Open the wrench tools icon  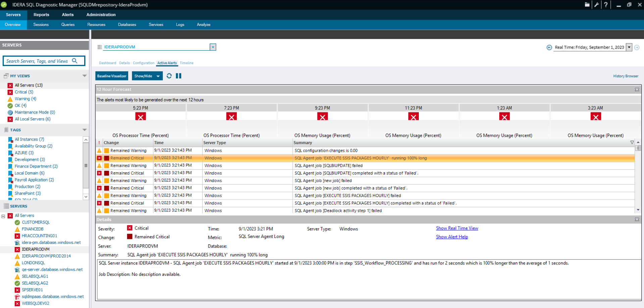point(596,5)
